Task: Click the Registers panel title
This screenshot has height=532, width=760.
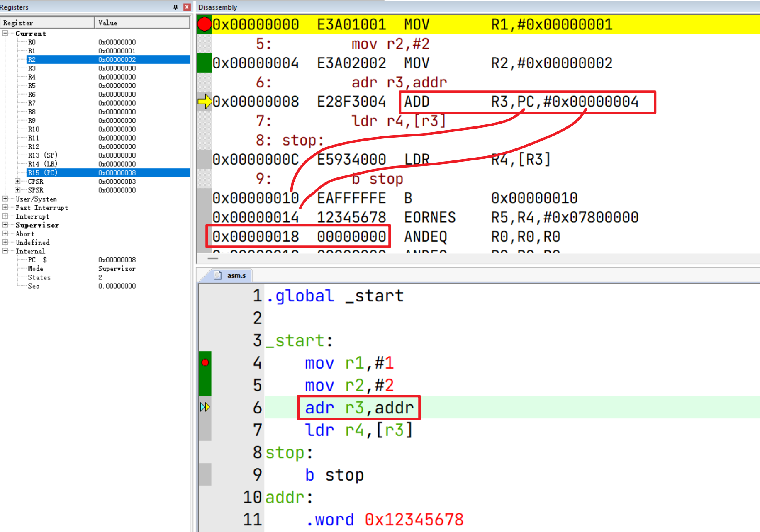Action: (14, 7)
